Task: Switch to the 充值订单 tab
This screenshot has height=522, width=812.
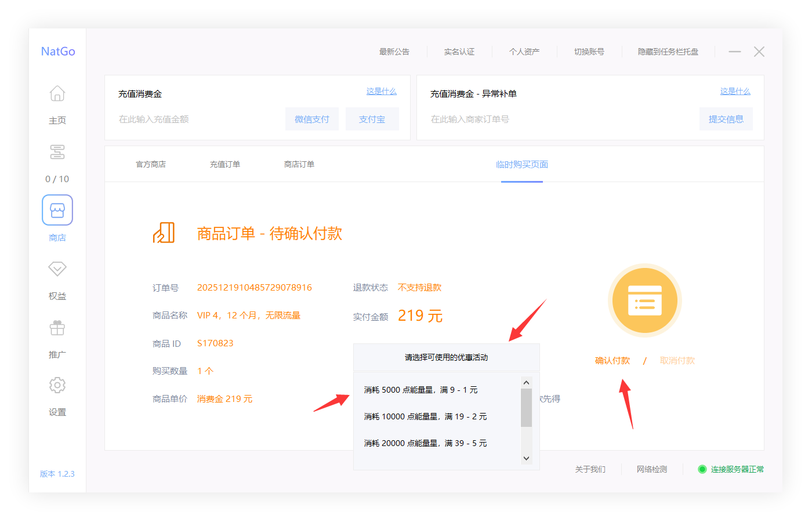Action: (225, 164)
